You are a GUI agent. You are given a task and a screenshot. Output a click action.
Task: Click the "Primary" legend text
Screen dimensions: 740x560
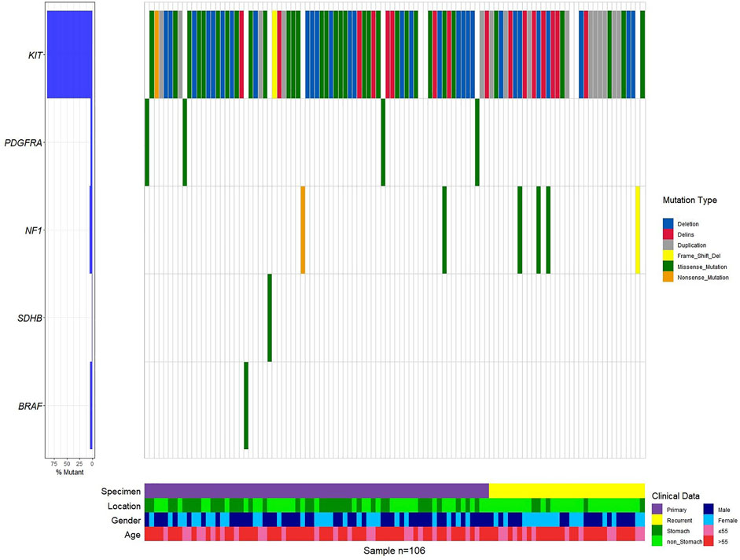tap(677, 510)
